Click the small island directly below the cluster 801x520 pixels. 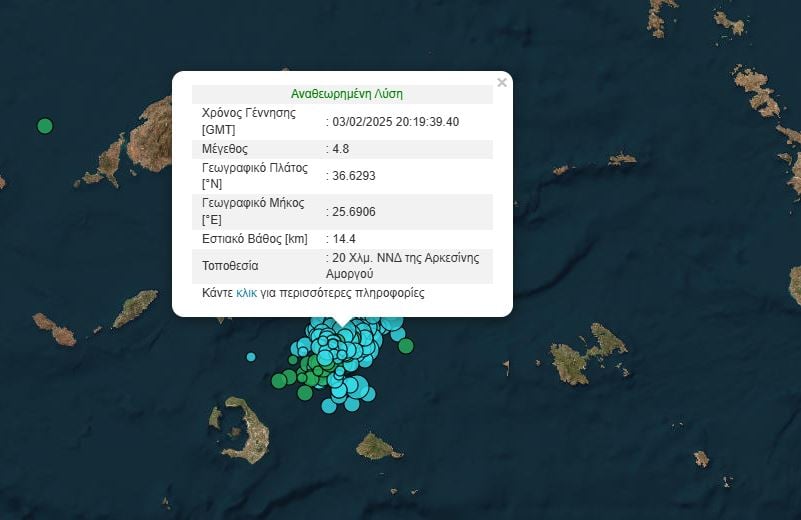tap(377, 446)
